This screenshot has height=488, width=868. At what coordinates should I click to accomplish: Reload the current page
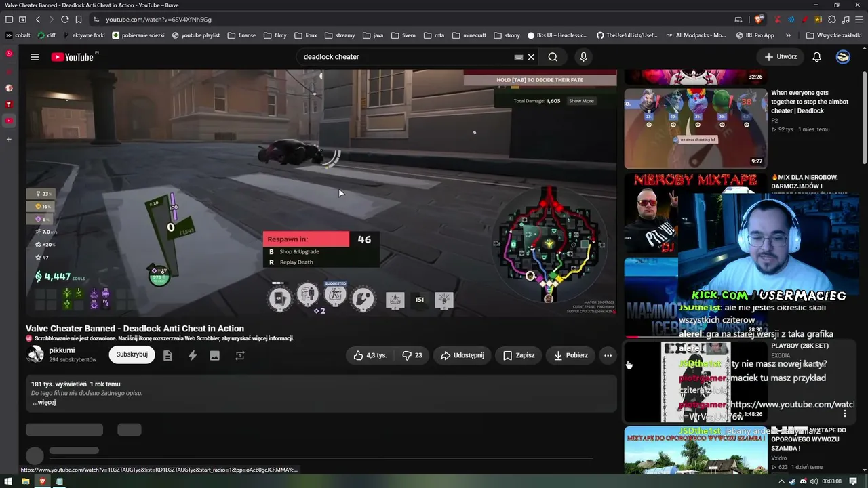(x=64, y=20)
